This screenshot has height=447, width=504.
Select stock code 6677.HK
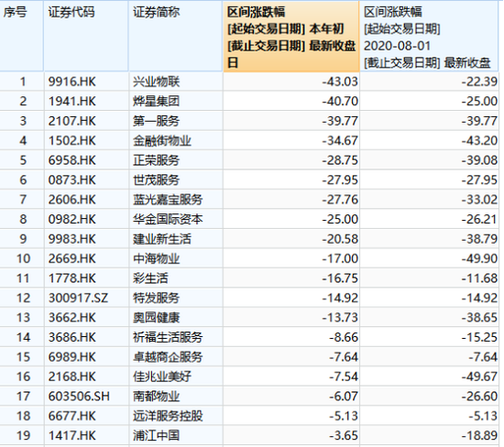pos(72,416)
